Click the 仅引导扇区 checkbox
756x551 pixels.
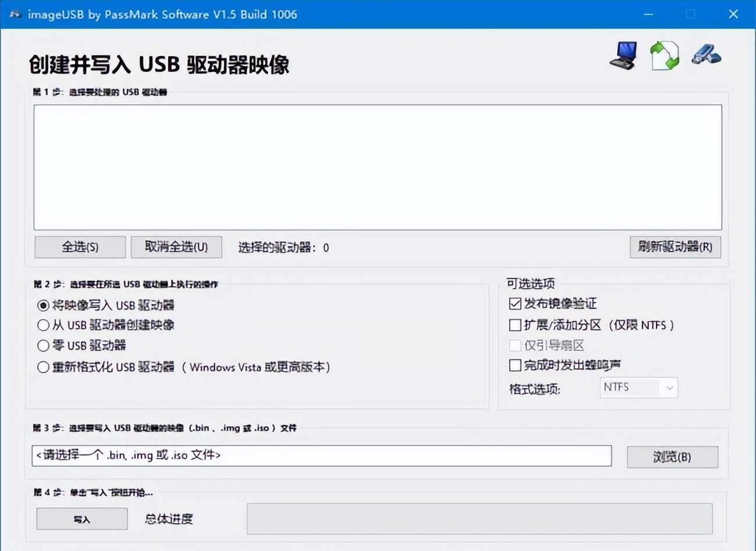514,345
